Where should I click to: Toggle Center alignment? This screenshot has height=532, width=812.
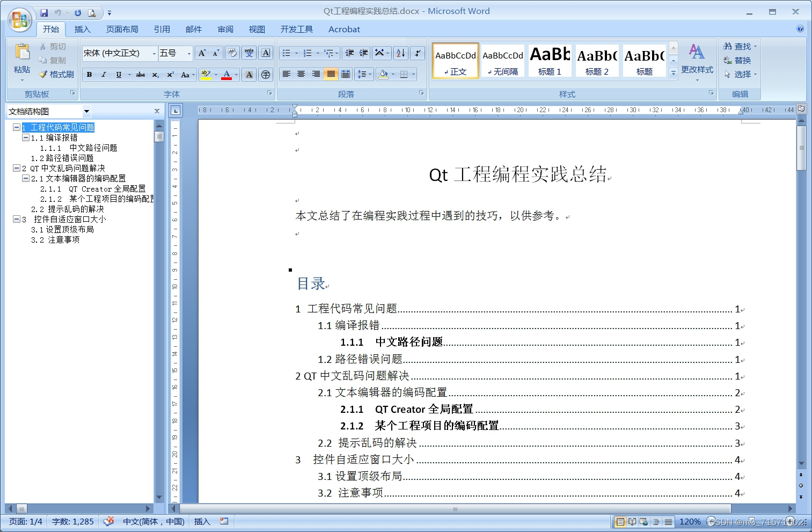(x=301, y=74)
